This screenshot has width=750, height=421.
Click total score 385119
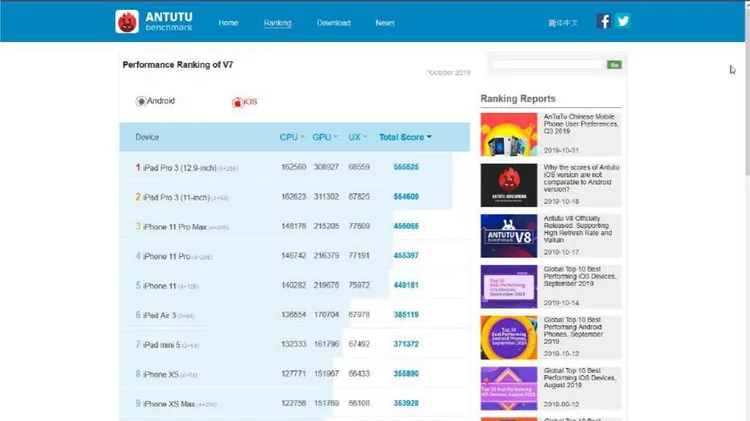[406, 315]
